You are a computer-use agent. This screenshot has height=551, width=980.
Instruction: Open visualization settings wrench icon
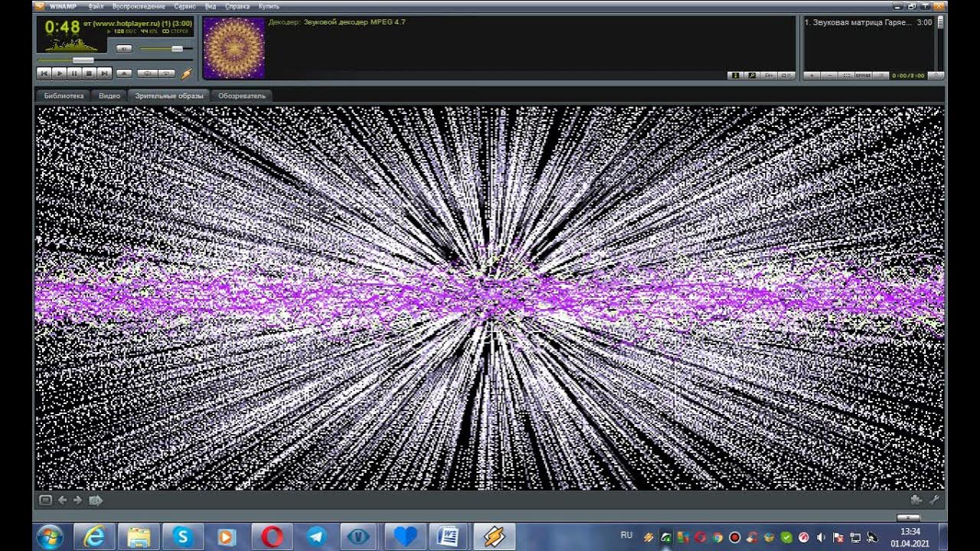coord(934,500)
